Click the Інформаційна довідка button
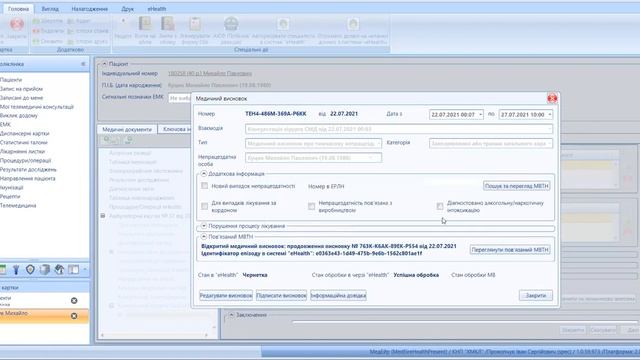The image size is (640, 360). coord(338,295)
